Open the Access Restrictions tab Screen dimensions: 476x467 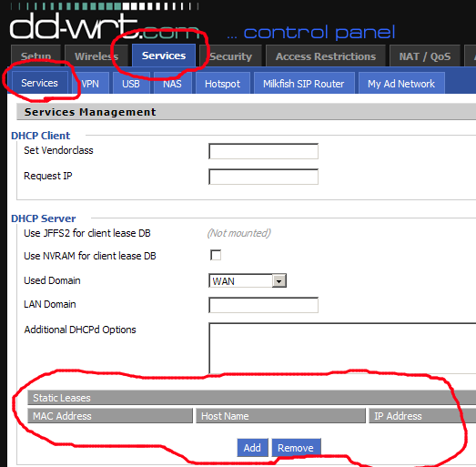coord(326,56)
